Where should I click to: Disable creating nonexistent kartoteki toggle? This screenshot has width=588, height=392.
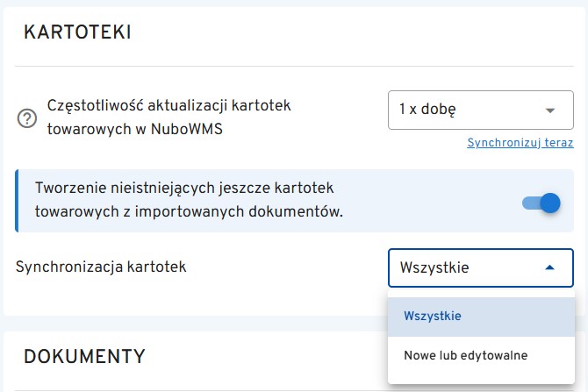coord(541,203)
